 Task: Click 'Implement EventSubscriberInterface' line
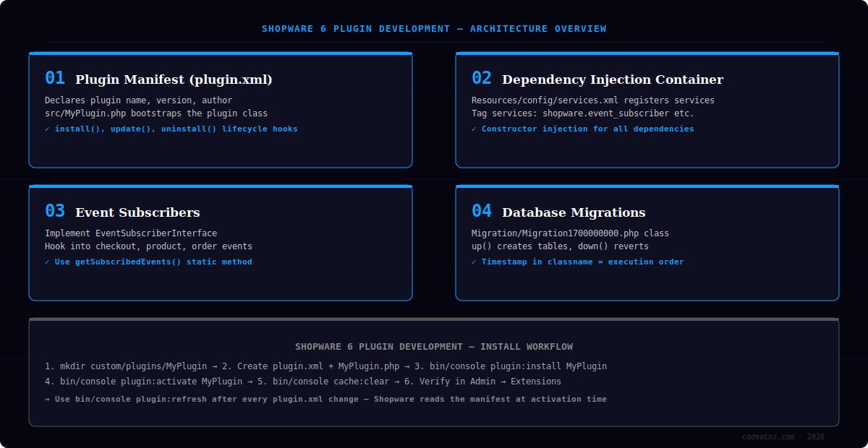131,233
